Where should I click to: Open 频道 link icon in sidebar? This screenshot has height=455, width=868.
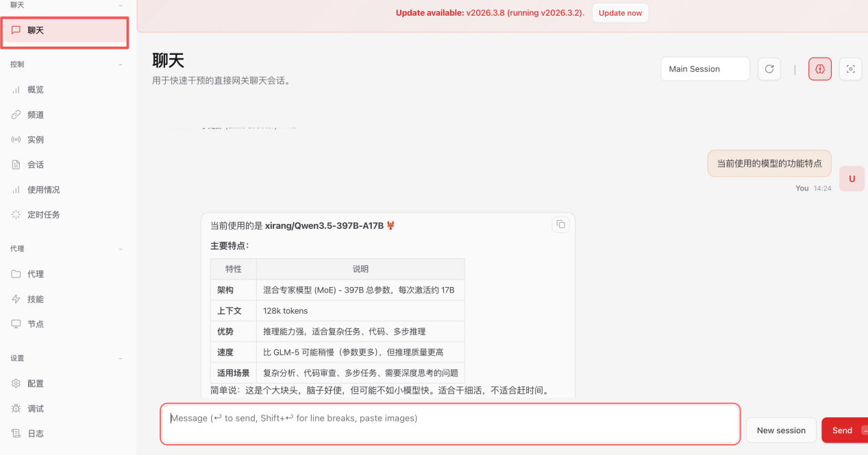pyautogui.click(x=16, y=115)
